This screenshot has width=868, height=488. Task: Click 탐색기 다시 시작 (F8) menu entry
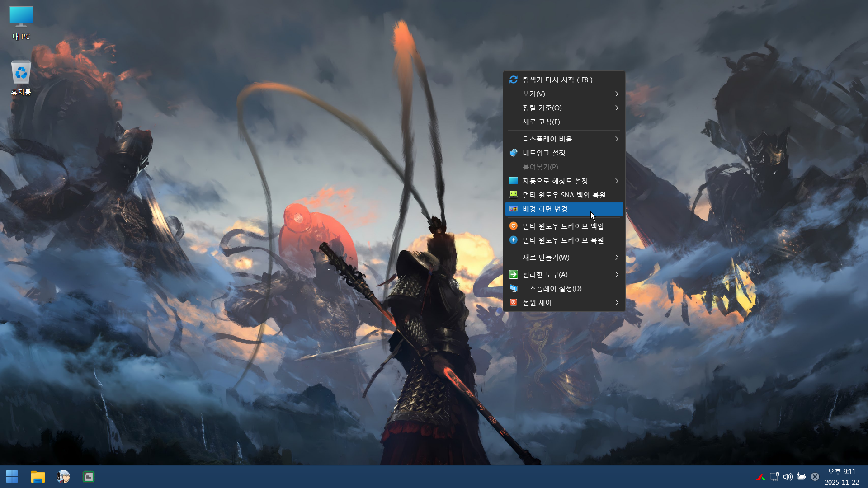[557, 80]
